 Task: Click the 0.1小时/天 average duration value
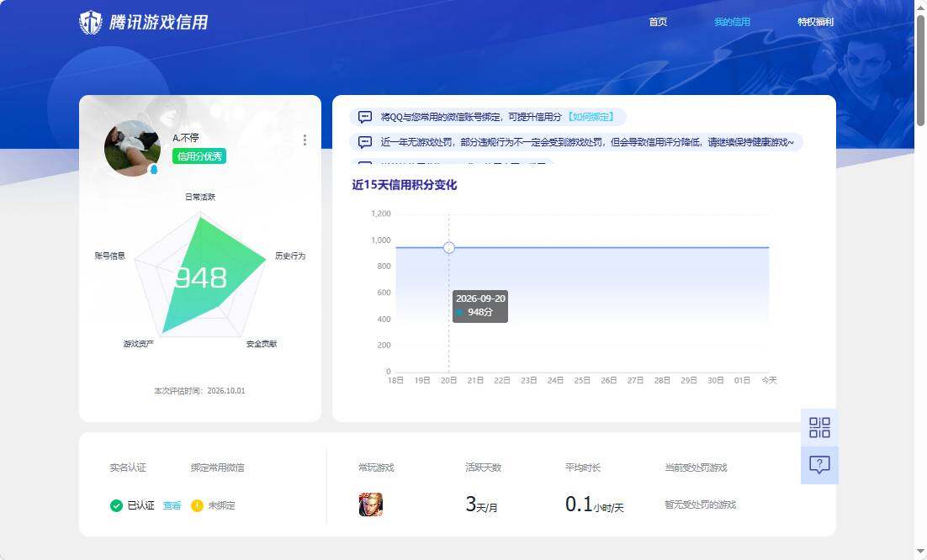tap(594, 505)
